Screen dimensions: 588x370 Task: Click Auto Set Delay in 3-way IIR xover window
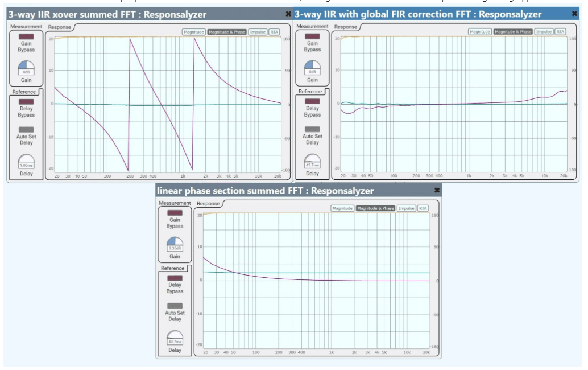(x=26, y=130)
